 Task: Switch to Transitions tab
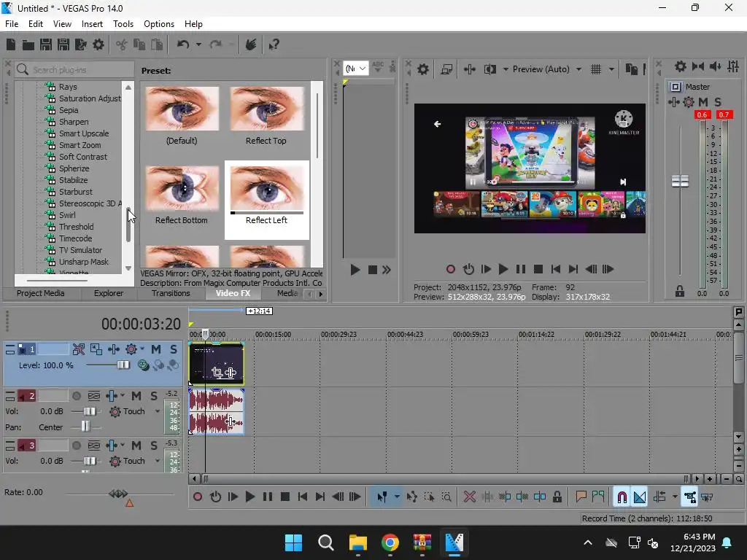coord(171,293)
